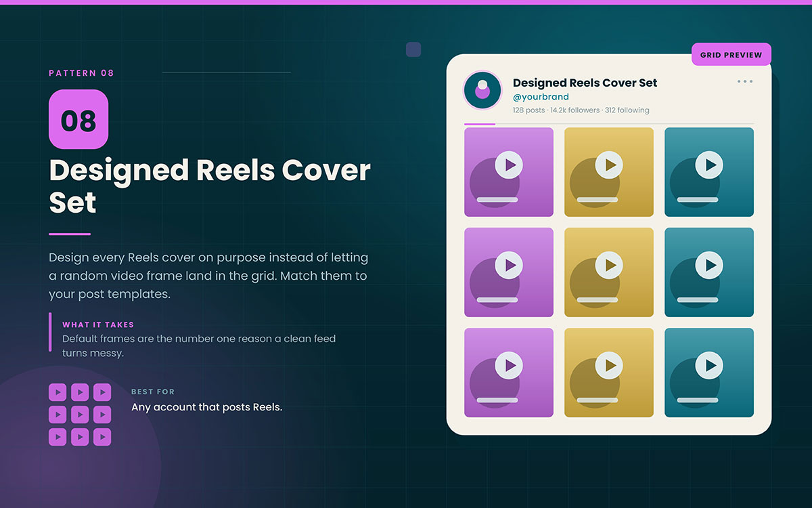Viewport: 812px width, 508px height.
Task: Play the gold reel in the bottom row
Action: click(x=609, y=373)
